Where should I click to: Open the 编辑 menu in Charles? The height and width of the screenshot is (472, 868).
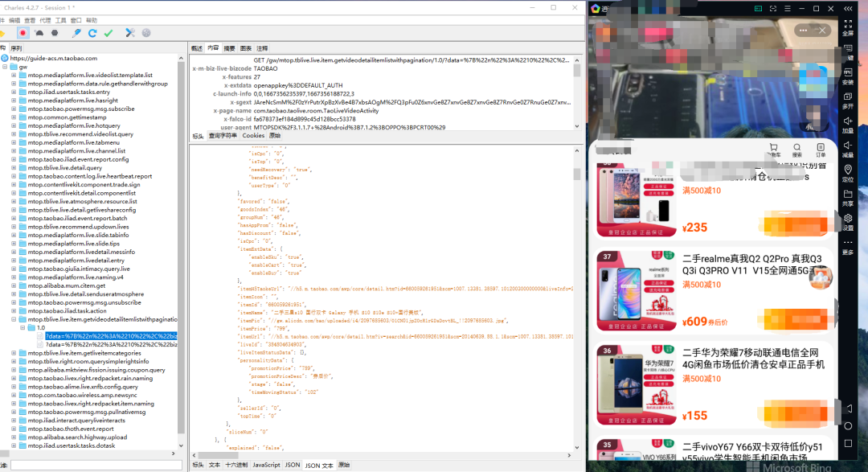click(14, 20)
